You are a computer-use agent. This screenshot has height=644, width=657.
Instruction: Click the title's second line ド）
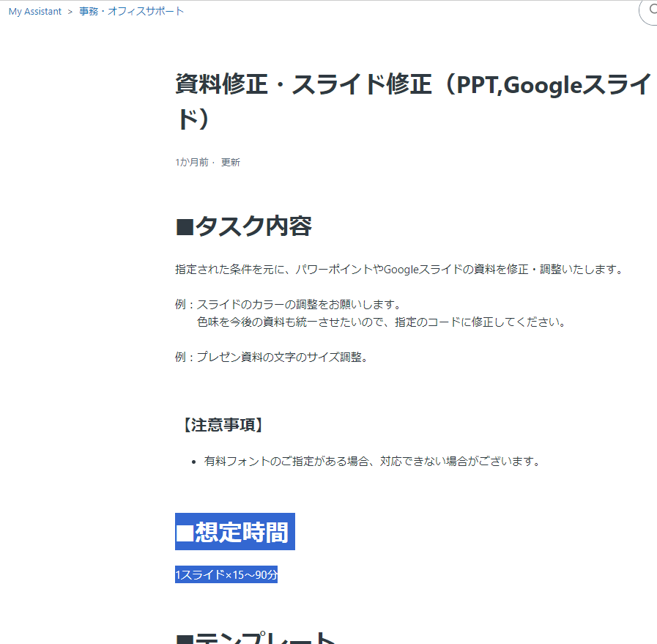point(193,119)
